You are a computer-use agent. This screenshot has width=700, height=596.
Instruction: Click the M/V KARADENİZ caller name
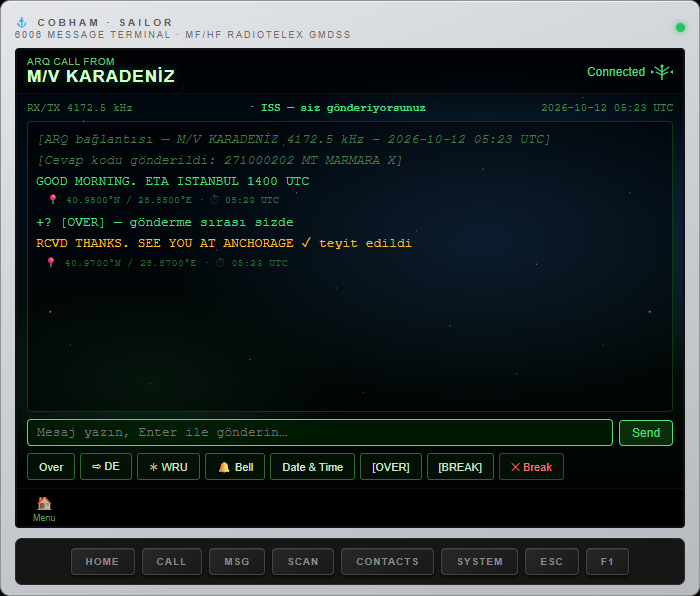(x=100, y=77)
